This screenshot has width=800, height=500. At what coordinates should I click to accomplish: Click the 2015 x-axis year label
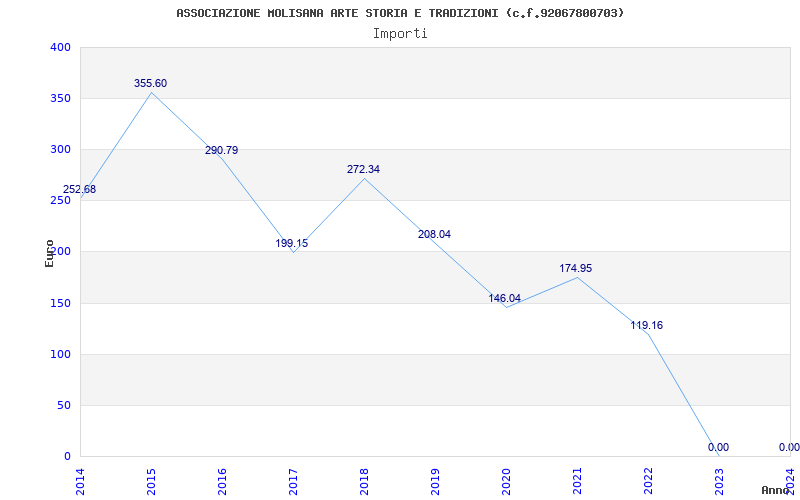[x=151, y=482]
